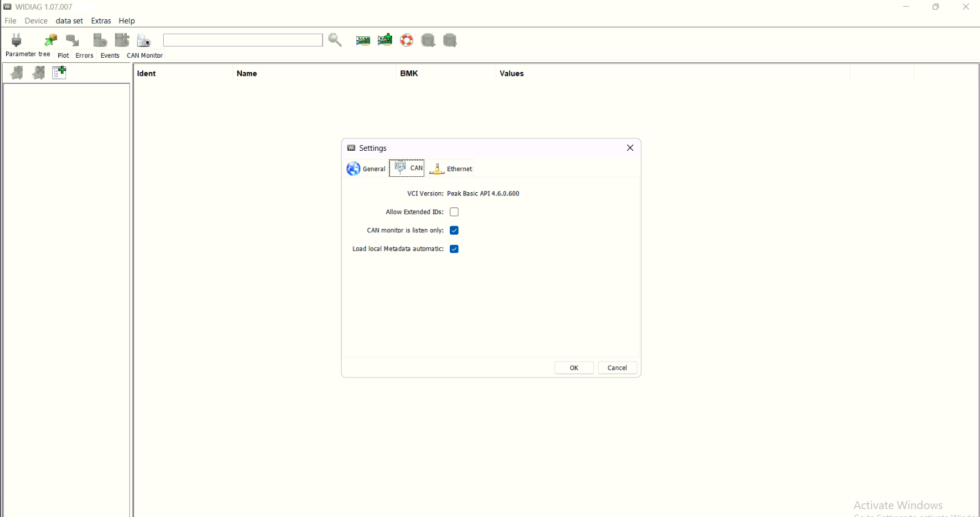980x517 pixels.
Task: Click the add-list icon in left panel
Action: click(x=59, y=72)
